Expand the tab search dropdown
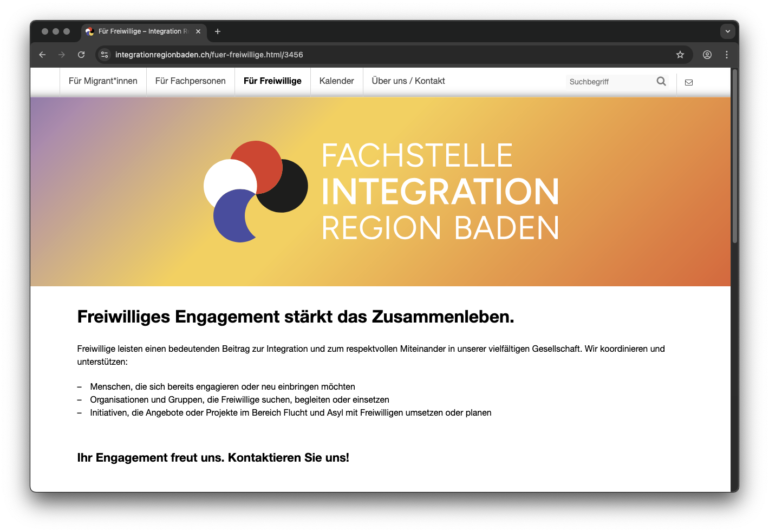 coord(728,31)
